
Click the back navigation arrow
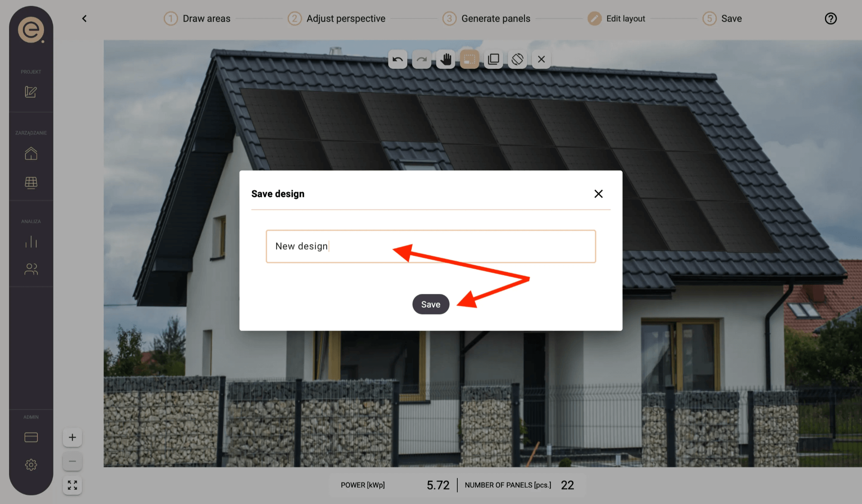(x=84, y=18)
